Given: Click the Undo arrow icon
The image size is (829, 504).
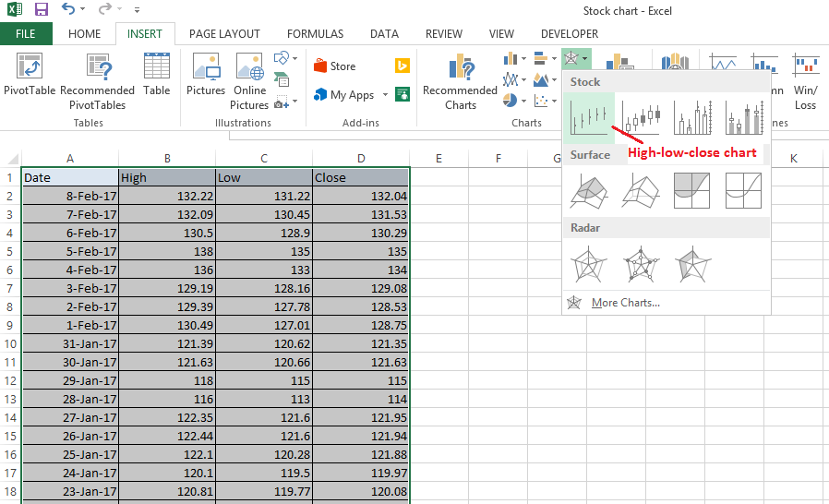Looking at the screenshot, I should click(x=67, y=8).
